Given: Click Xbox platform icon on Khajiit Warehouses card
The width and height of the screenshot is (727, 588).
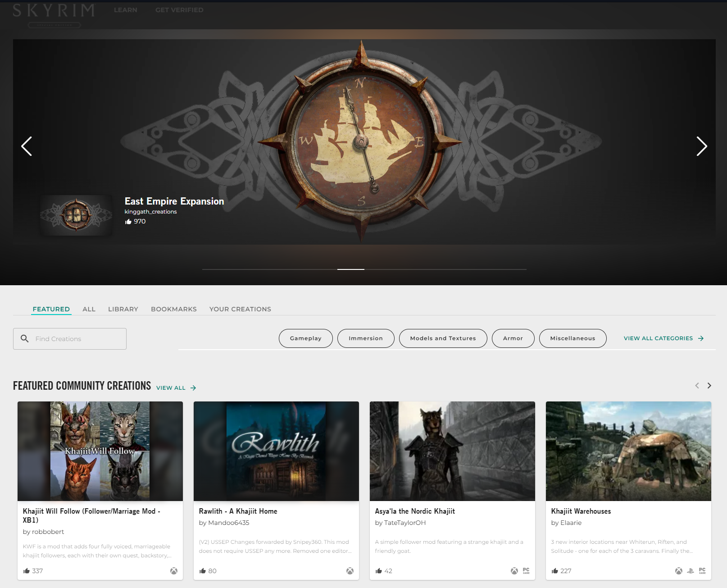Looking at the screenshot, I should (679, 571).
